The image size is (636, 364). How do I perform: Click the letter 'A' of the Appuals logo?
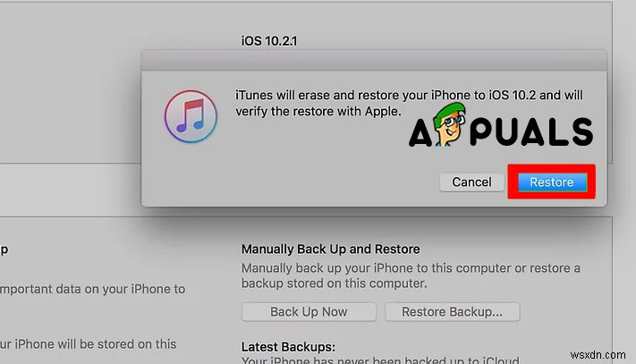point(423,132)
